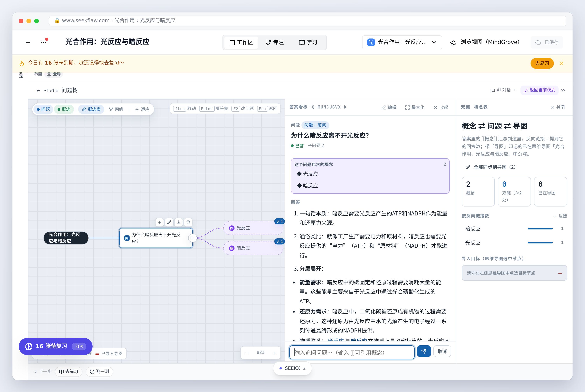Click the link badge on 光反应 node
The height and width of the screenshot is (392, 585).
pyautogui.click(x=279, y=221)
